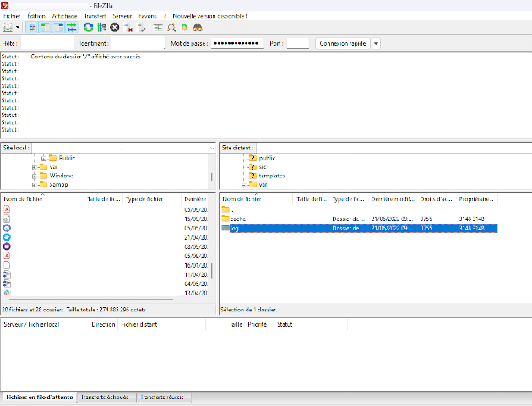Image resolution: width=532 pixels, height=406 pixels.
Task: Toggle the local directory tree display
Action: pos(46,28)
